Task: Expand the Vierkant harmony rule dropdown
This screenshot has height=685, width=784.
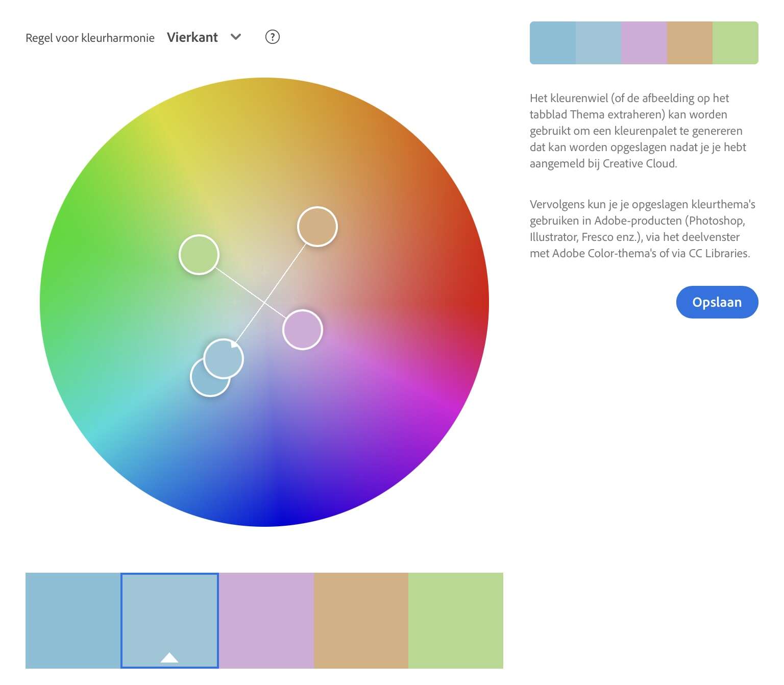Action: (x=235, y=37)
